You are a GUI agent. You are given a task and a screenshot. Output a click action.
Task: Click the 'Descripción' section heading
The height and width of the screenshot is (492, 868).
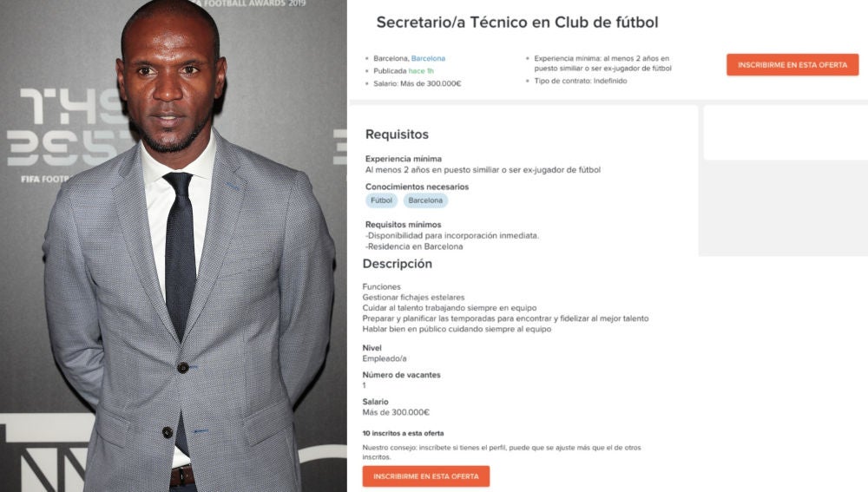point(397,264)
